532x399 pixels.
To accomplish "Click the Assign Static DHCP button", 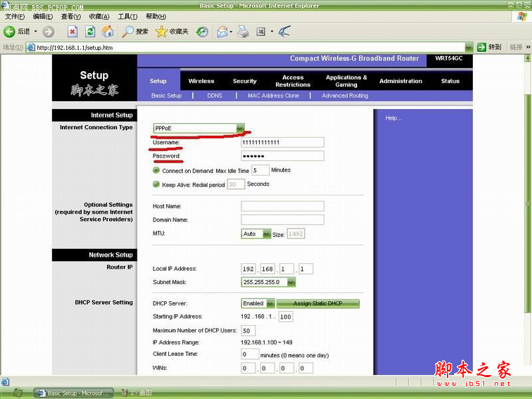I will pos(318,303).
